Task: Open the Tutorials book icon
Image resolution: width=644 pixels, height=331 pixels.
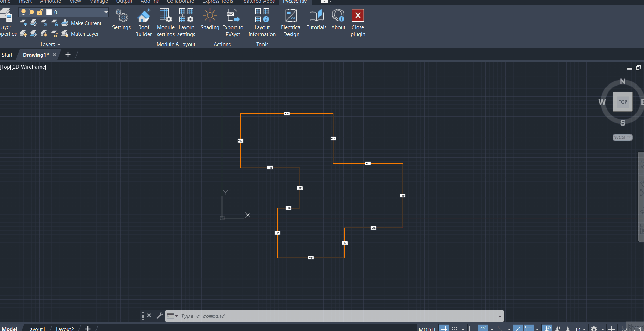Action: [x=316, y=20]
